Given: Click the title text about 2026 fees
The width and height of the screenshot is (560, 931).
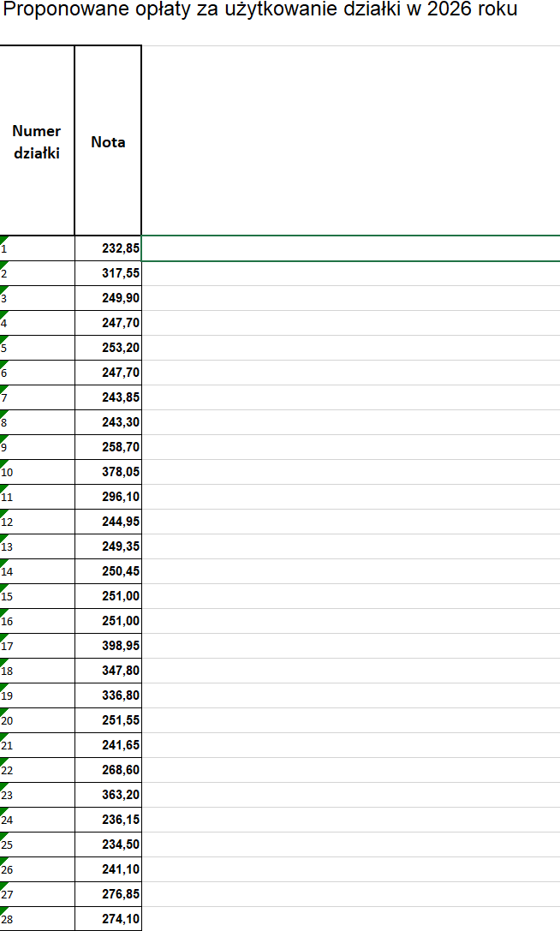Looking at the screenshot, I should (260, 11).
